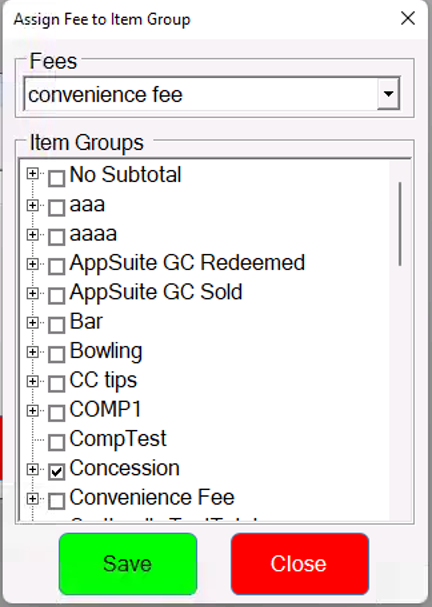This screenshot has height=607, width=432.
Task: Expand the Convenience Fee item group
Action: pos(33,499)
